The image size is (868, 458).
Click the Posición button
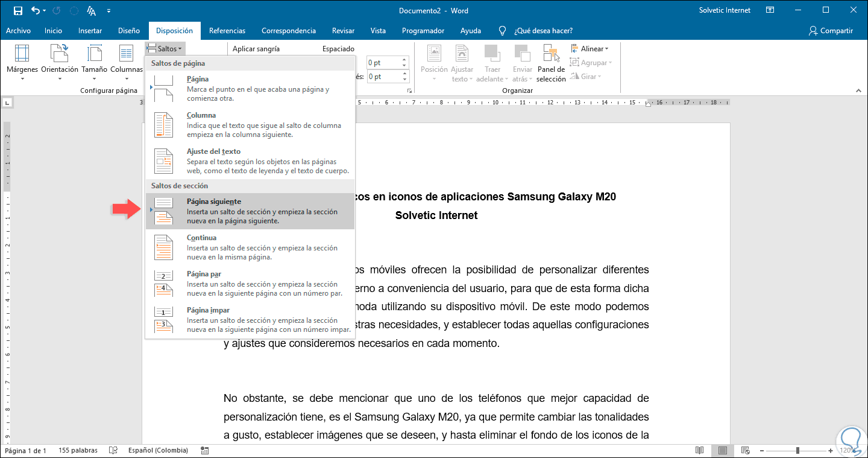coord(434,63)
